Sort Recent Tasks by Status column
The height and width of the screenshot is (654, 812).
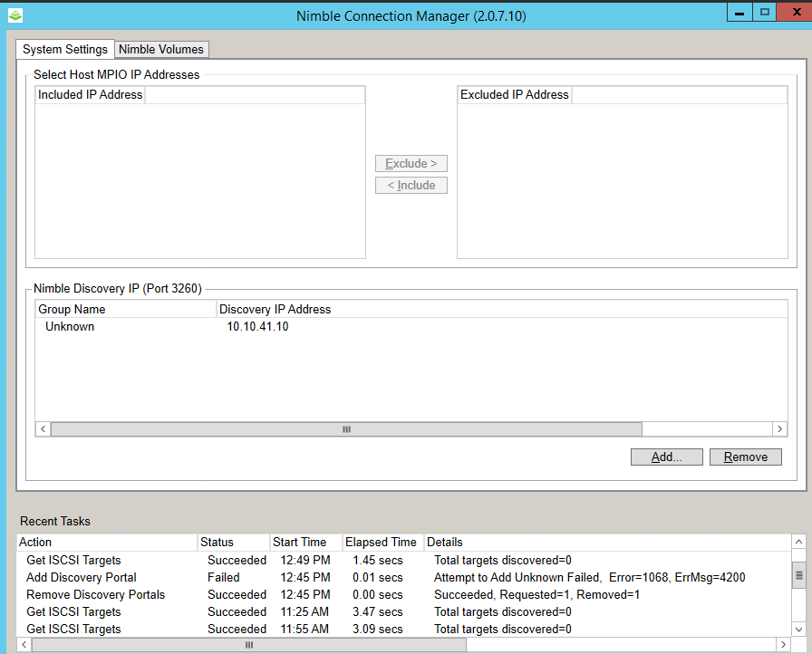tap(234, 542)
